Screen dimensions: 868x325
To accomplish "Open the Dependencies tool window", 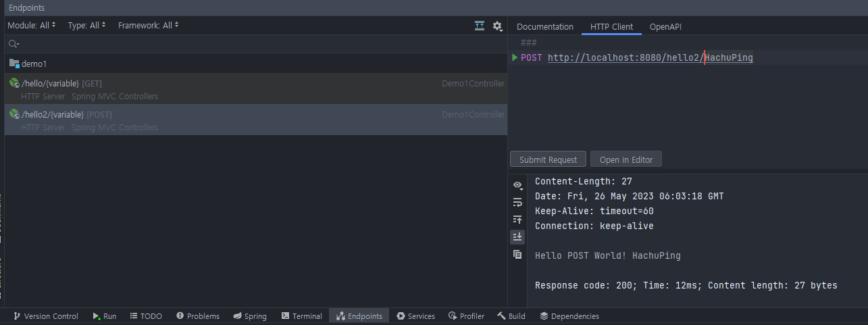I will 569,316.
